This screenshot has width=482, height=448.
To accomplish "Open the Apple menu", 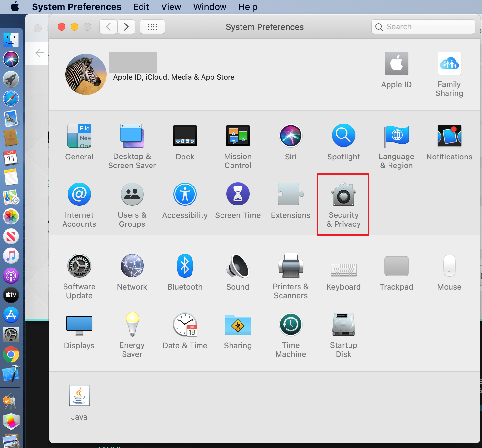I will (x=15, y=7).
